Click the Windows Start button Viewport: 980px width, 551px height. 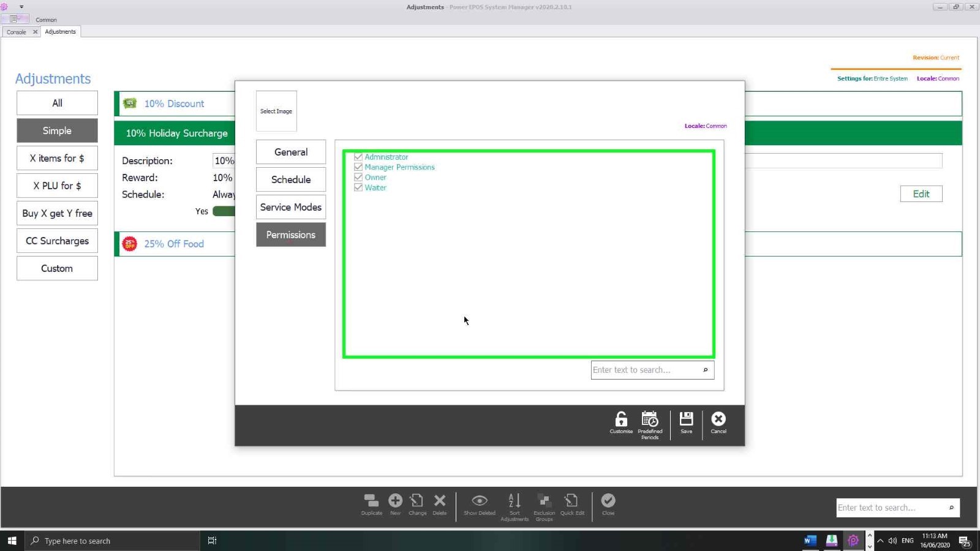[x=12, y=541]
